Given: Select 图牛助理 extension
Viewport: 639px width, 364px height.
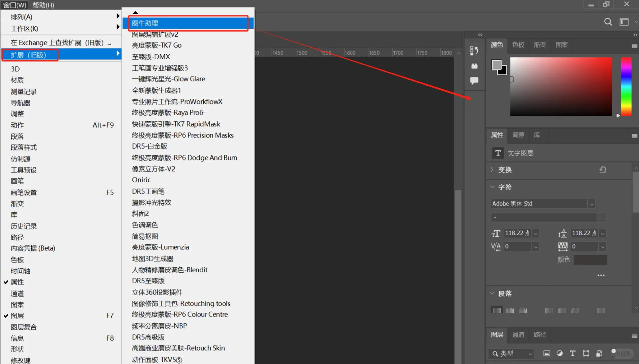Looking at the screenshot, I should (x=188, y=23).
